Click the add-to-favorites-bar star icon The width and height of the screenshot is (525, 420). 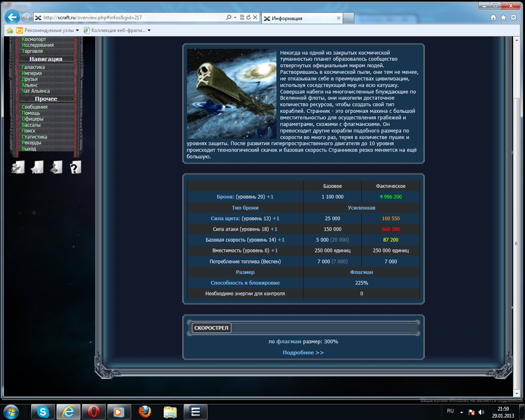click(10, 30)
